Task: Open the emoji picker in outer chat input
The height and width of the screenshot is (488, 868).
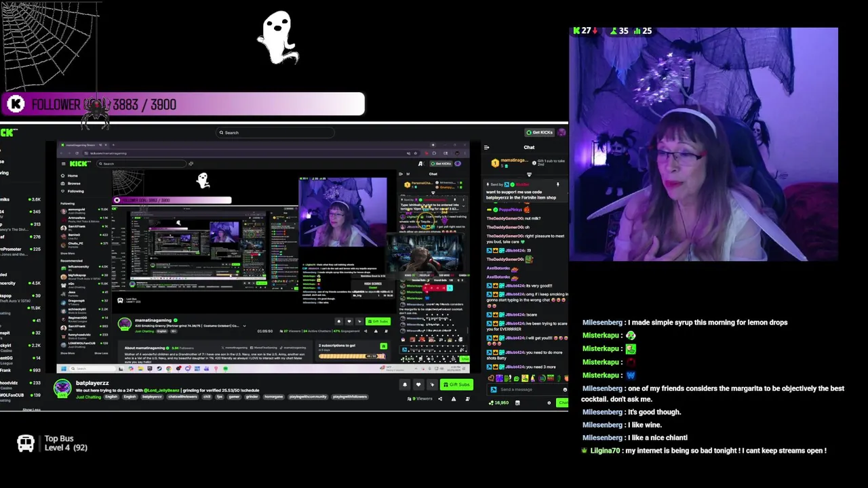Action: (565, 389)
